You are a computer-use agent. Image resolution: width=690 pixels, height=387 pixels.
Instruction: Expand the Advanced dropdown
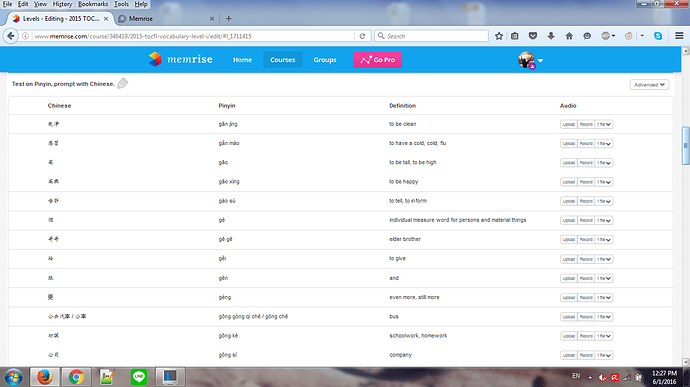(649, 85)
